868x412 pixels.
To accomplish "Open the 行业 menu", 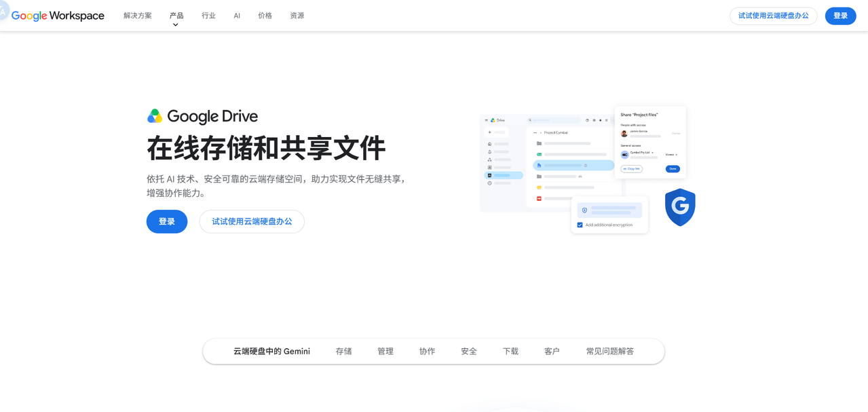I will pyautogui.click(x=208, y=16).
